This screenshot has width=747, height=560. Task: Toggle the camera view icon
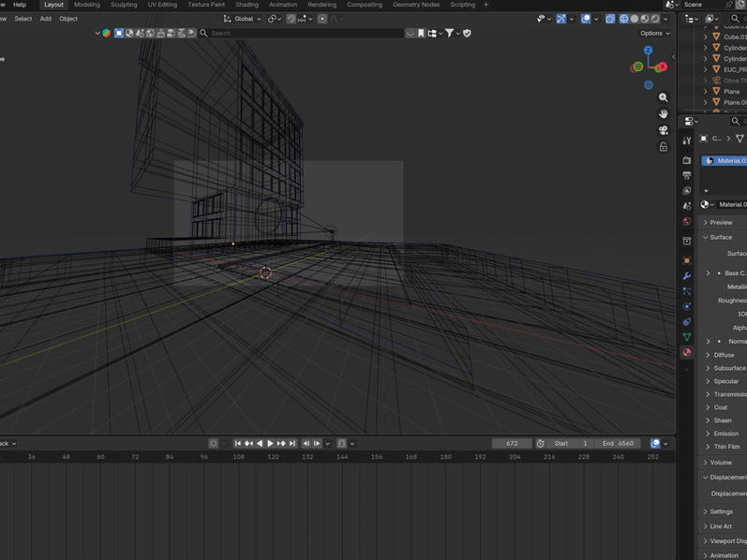point(664,130)
